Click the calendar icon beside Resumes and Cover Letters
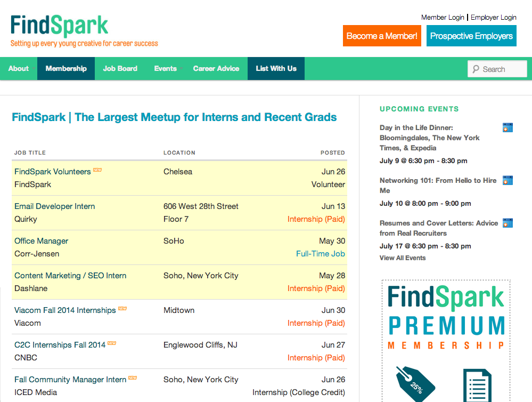 pos(508,223)
